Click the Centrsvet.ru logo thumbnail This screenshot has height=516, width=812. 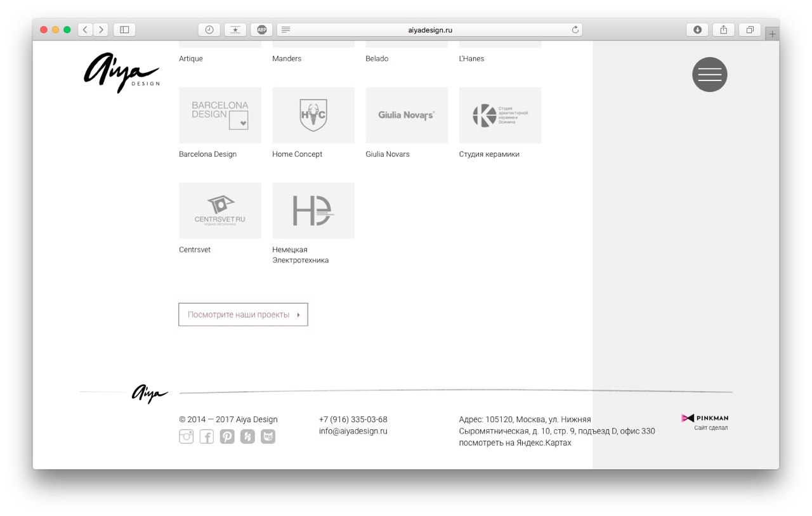click(x=220, y=210)
